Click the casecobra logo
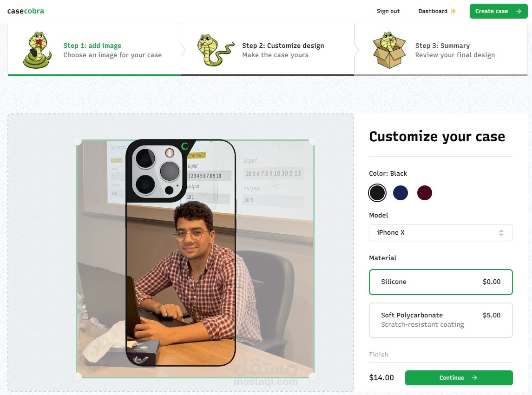Image resolution: width=532 pixels, height=395 pixels. (26, 11)
